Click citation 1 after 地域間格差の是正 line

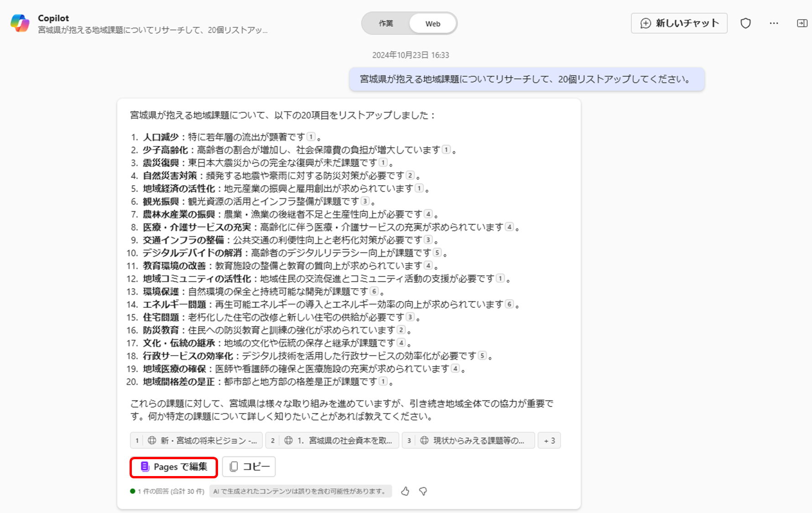[x=383, y=381]
